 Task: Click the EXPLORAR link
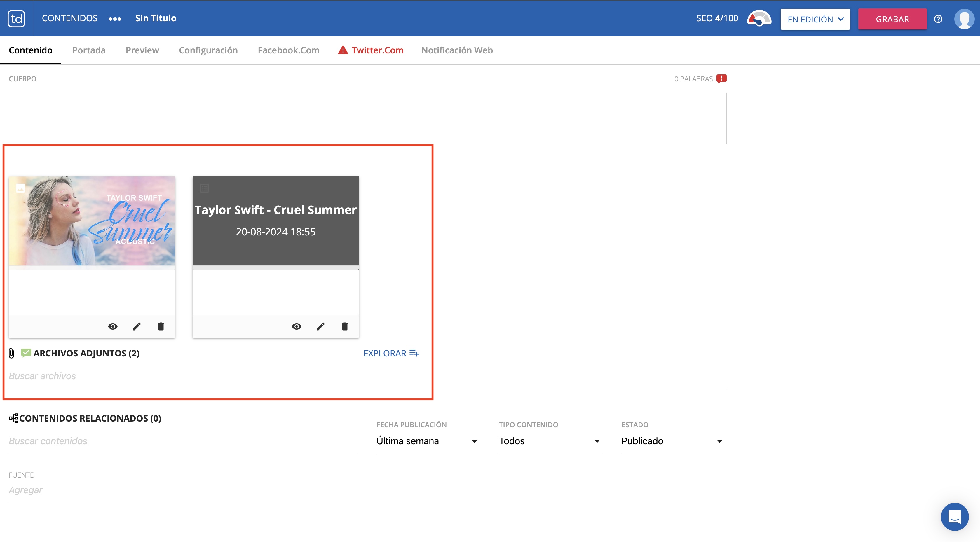coord(391,353)
